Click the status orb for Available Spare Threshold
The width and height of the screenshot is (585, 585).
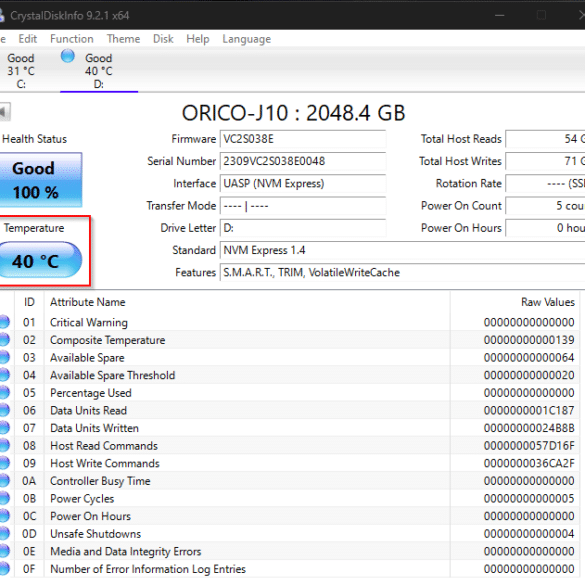click(x=4, y=375)
